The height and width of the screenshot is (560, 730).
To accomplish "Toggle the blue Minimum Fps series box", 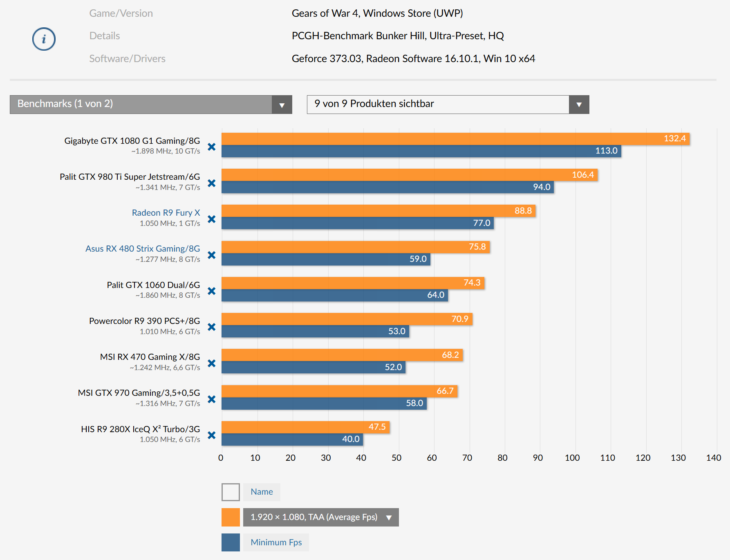I will (x=231, y=542).
